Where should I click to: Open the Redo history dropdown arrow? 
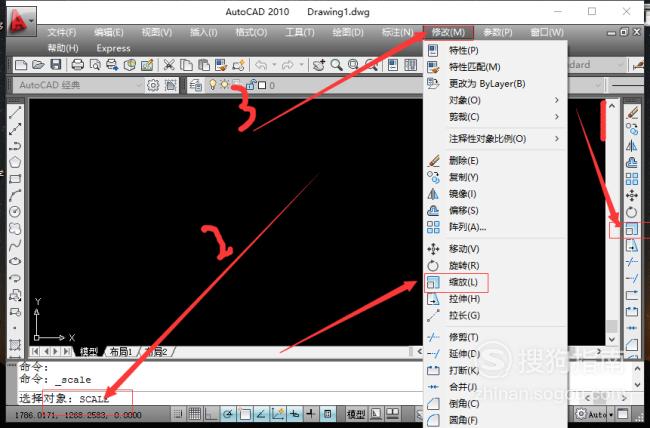click(301, 65)
